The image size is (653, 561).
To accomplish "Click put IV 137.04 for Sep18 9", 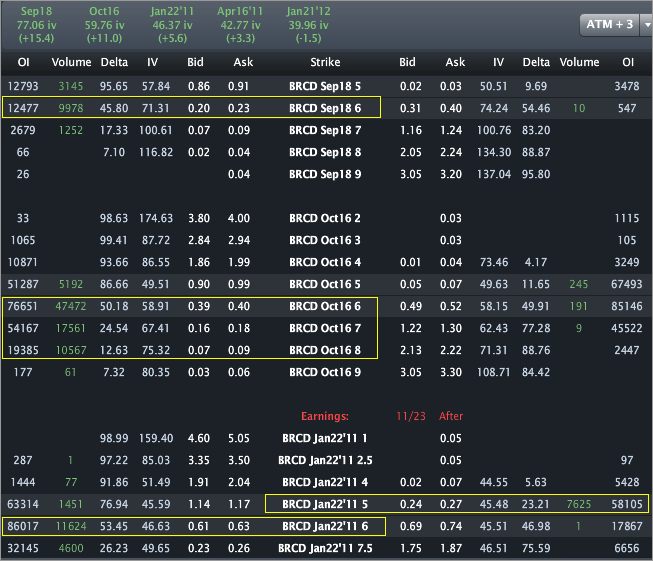I will (x=494, y=174).
